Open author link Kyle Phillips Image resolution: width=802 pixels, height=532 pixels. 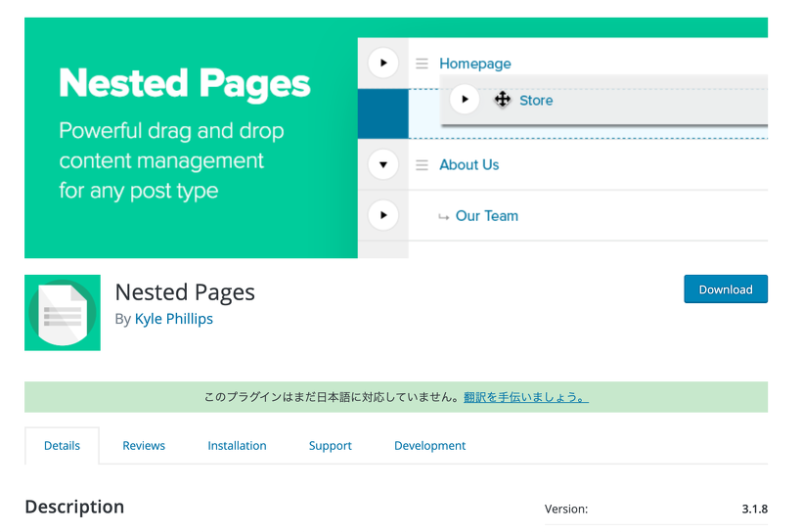pos(174,319)
